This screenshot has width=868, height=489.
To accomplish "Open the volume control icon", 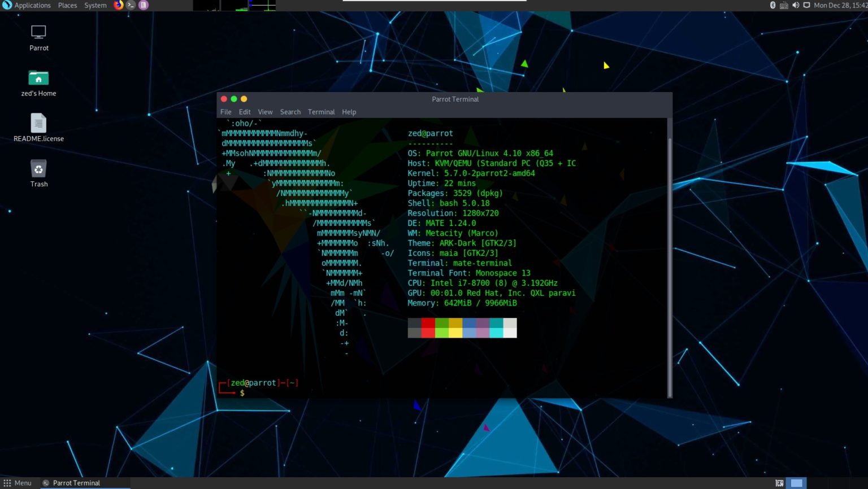I will click(796, 5).
